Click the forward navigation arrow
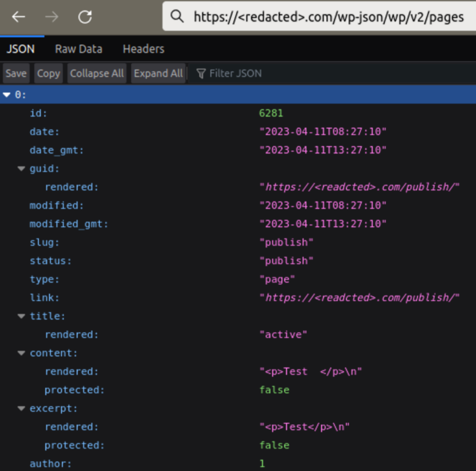The image size is (476, 471). click(51, 17)
